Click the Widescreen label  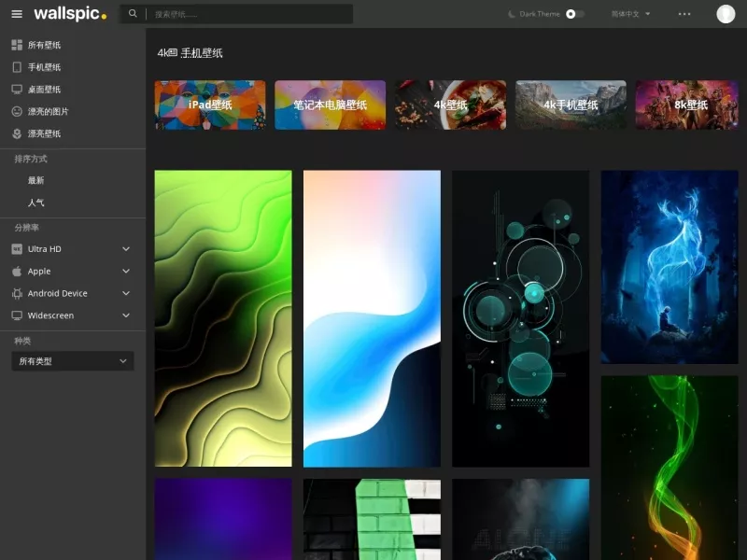click(x=50, y=315)
